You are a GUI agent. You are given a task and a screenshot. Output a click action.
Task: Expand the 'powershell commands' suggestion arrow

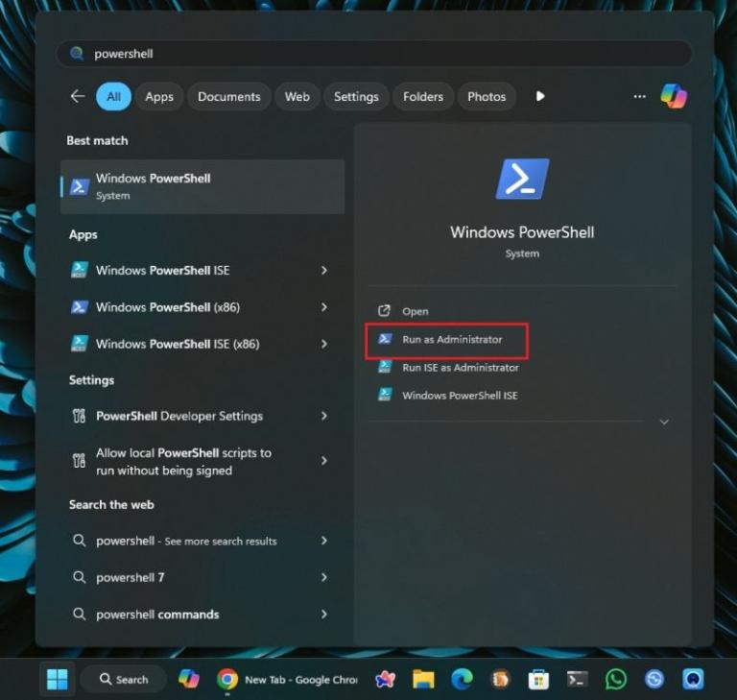click(x=323, y=614)
